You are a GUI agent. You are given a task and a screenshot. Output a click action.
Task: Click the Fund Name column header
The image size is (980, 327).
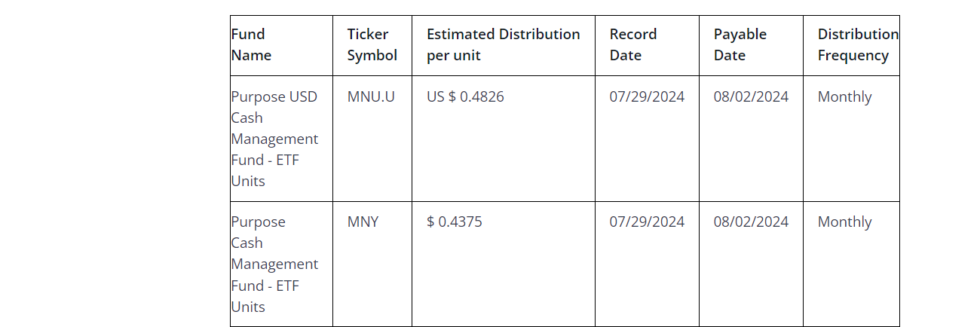(x=251, y=45)
